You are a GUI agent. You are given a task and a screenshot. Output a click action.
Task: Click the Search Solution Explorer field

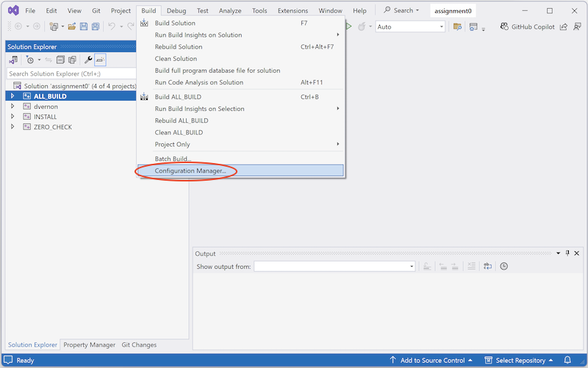coord(70,73)
